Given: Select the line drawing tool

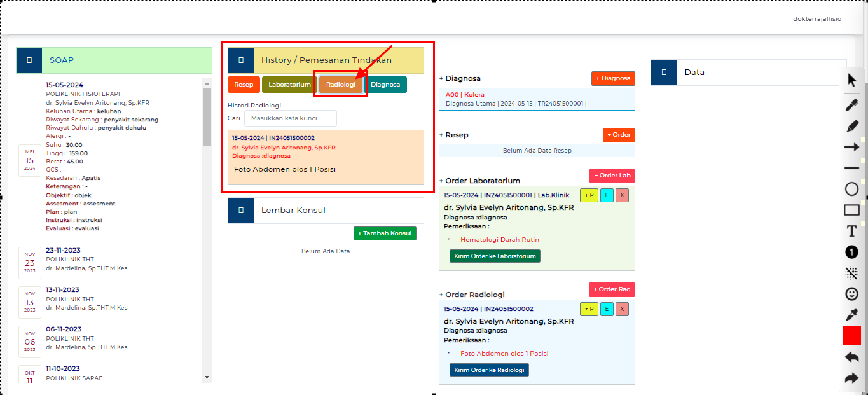Looking at the screenshot, I should (852, 168).
